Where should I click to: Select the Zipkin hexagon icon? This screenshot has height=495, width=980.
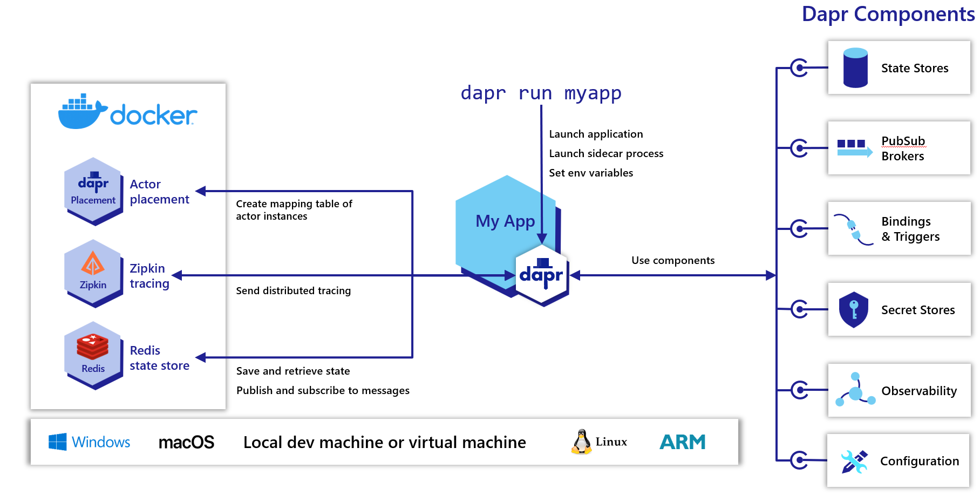point(93,274)
